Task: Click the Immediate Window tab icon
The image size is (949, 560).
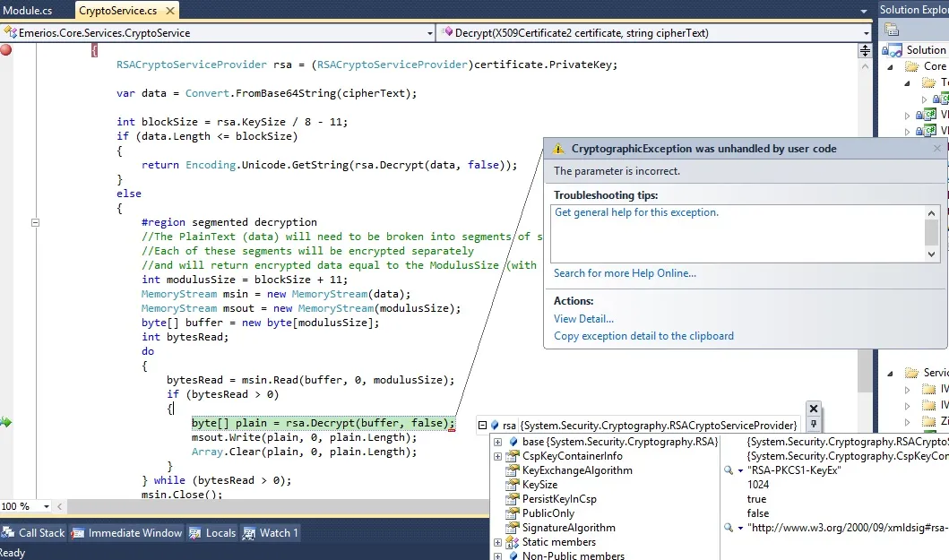Action: coord(77,533)
